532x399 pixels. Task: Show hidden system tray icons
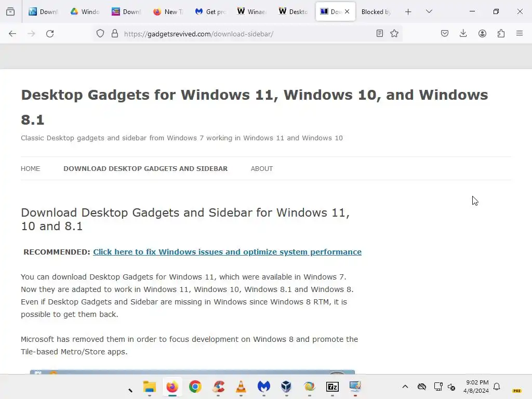(405, 387)
